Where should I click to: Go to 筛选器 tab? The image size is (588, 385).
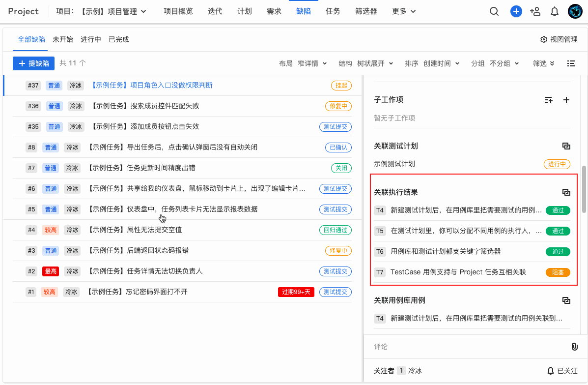(x=366, y=11)
